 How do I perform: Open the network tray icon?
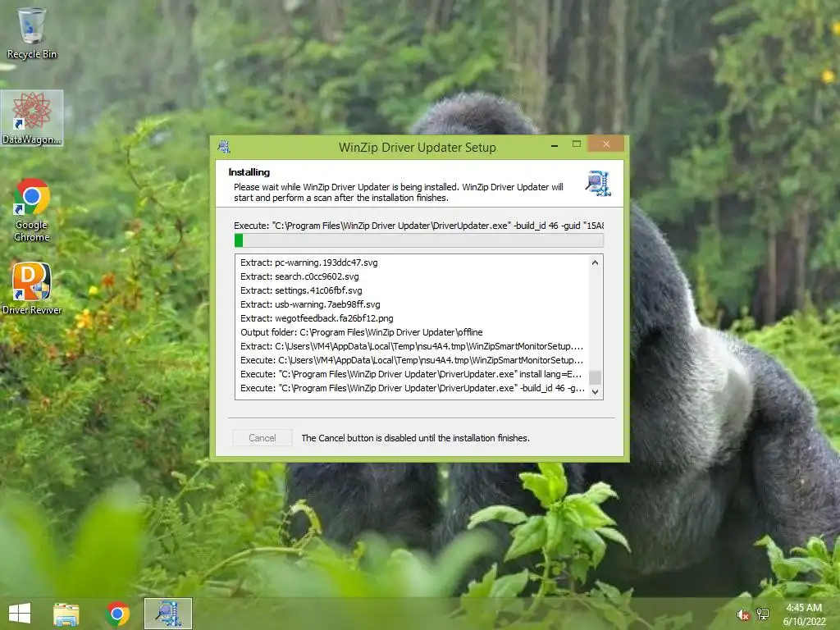762,614
